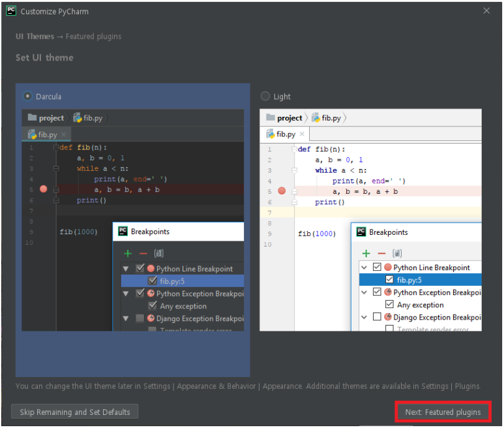
Task: Click Featured plugins breadcrumb step
Action: coord(93,37)
